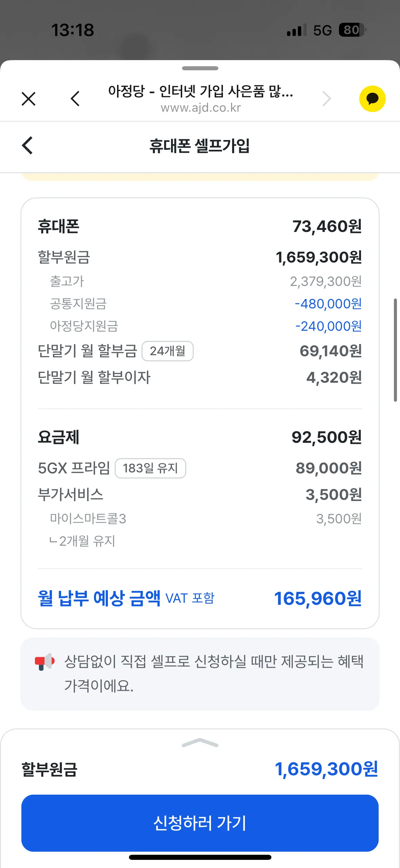Screen dimensions: 400x868
Task: Tap the back chevron beside 휴대폰 셀프가입
Action: (x=27, y=145)
